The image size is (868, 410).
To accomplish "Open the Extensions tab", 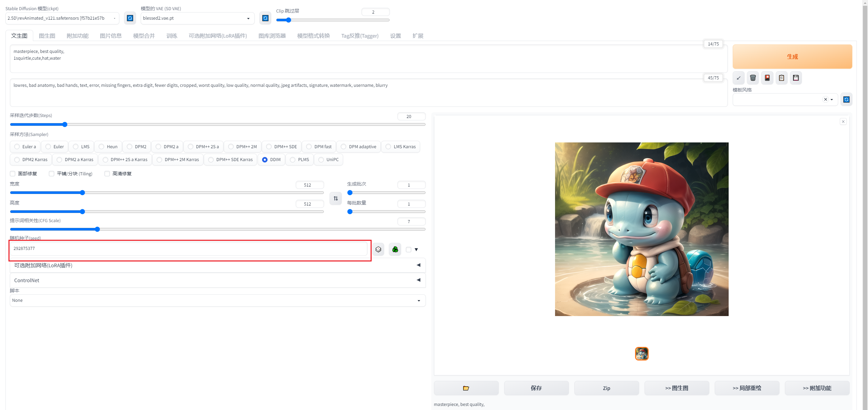I will (x=418, y=36).
